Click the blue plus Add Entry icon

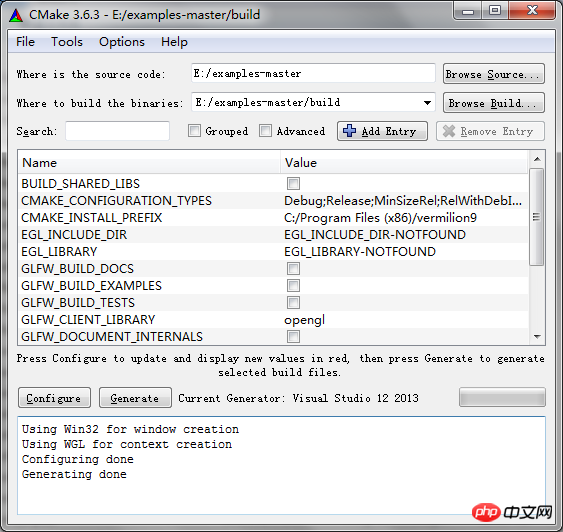coord(349,131)
